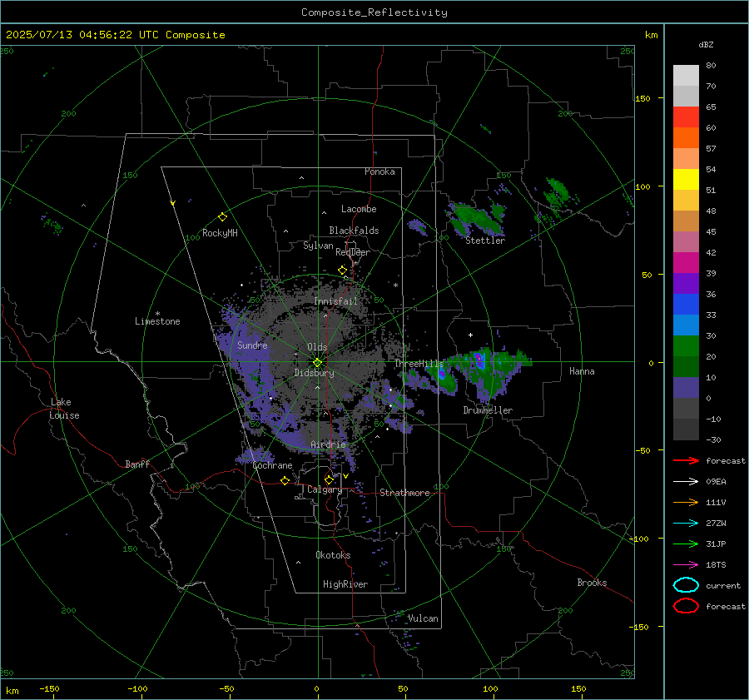Click the RedDeer city label
The height and width of the screenshot is (700, 749).
tap(353, 252)
